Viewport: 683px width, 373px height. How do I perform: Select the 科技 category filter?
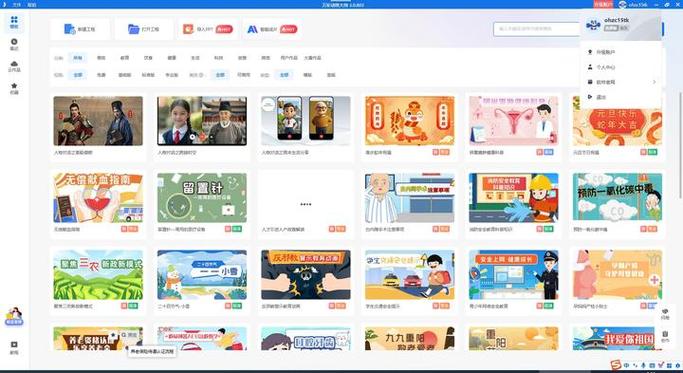(219, 58)
